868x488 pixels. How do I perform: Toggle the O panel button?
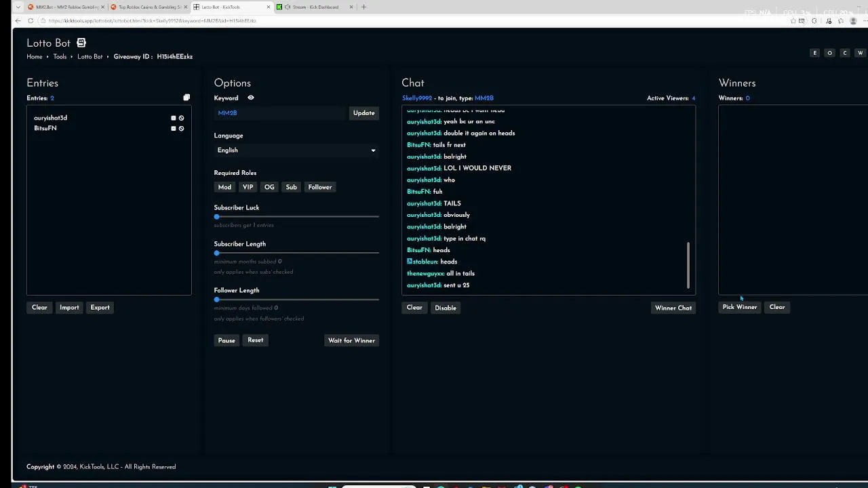click(829, 53)
